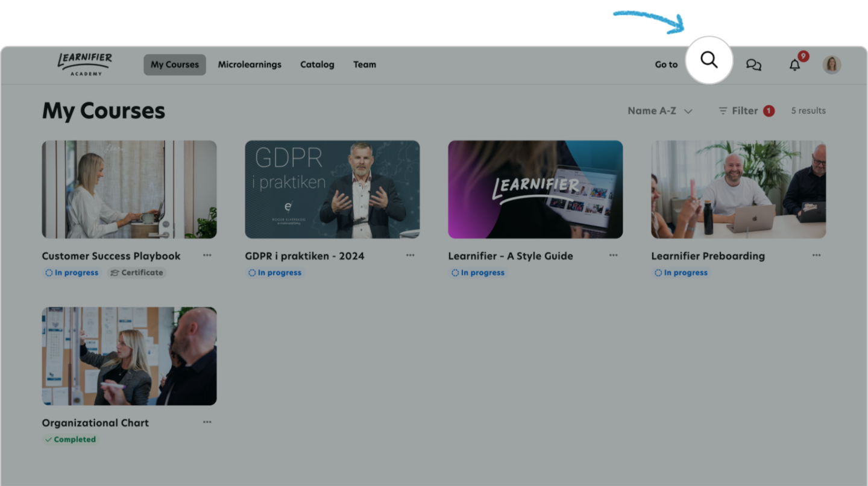Click the In progress status under Learnifier Preboarding
Screen dimensions: 868x486
coord(681,273)
